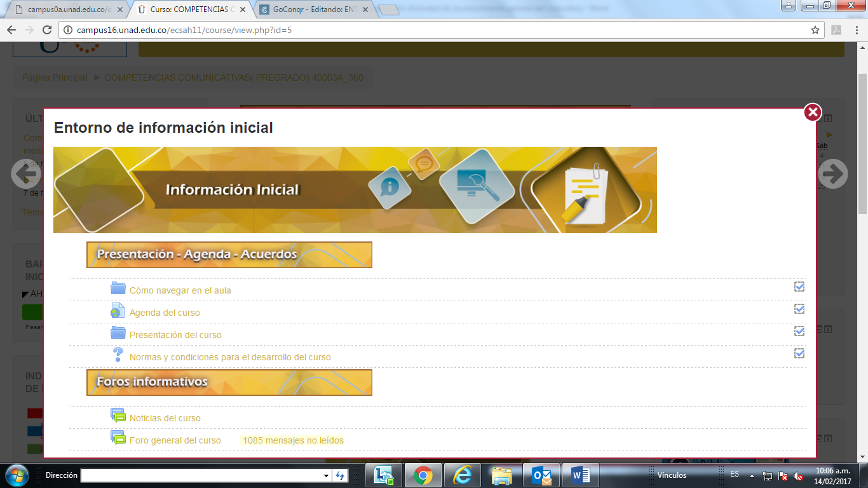Open the Foro general del curso link

pos(175,440)
